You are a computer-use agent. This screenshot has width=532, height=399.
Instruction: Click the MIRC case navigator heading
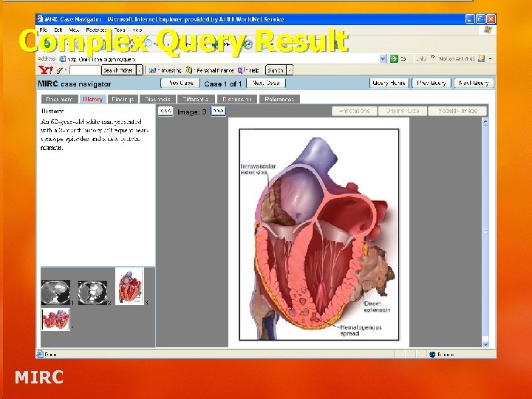(75, 83)
